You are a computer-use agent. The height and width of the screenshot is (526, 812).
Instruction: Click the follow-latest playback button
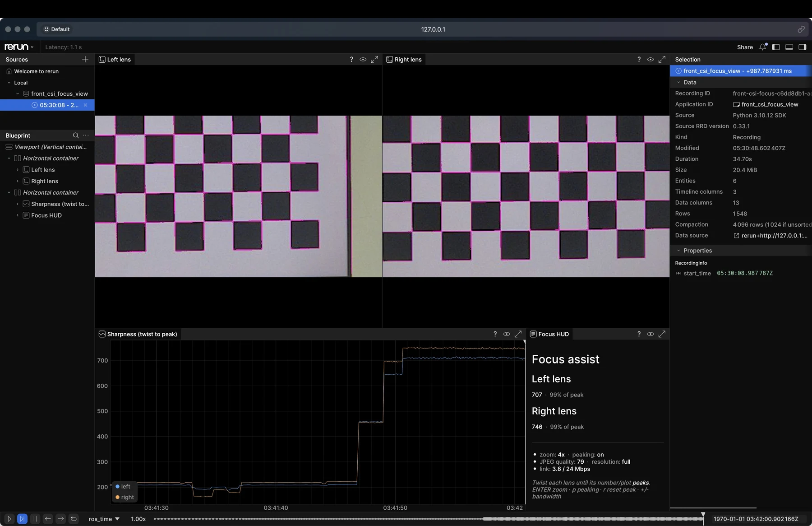coord(22,519)
